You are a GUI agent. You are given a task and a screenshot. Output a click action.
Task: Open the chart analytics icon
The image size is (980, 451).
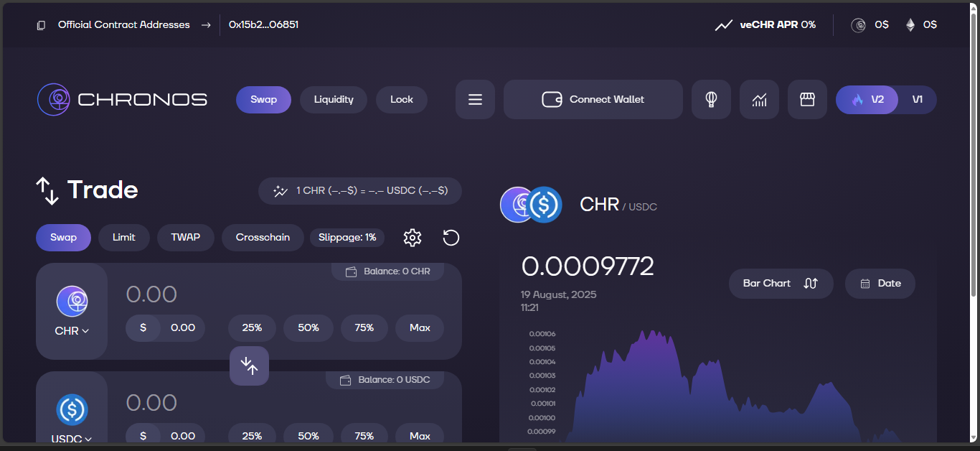pyautogui.click(x=759, y=100)
